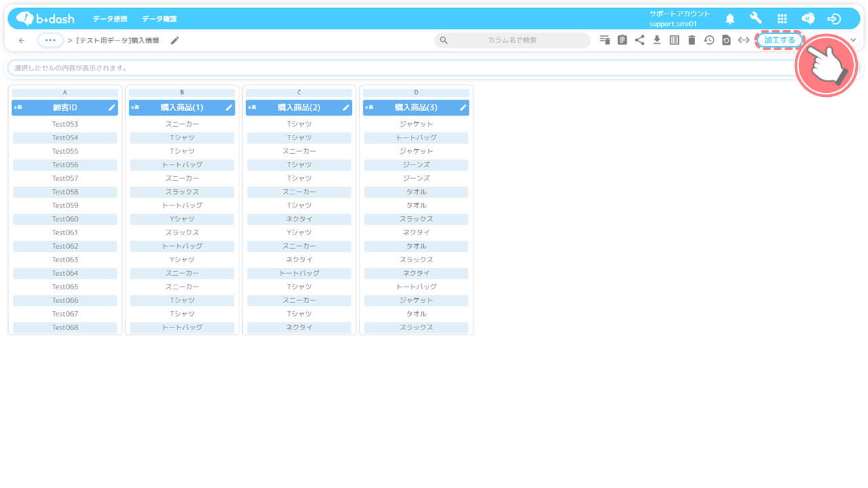Click the 加工する button

779,40
